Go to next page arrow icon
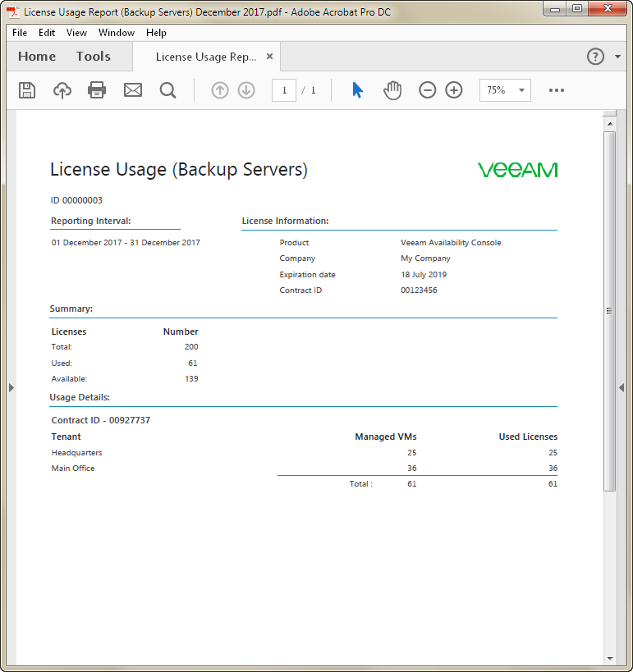Viewport: 633px width, 672px height. 246,90
